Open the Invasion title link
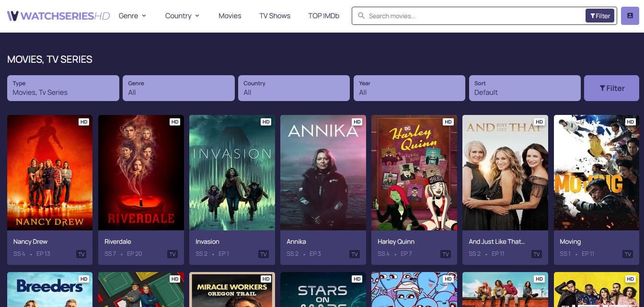This screenshot has height=307, width=644. 207,241
